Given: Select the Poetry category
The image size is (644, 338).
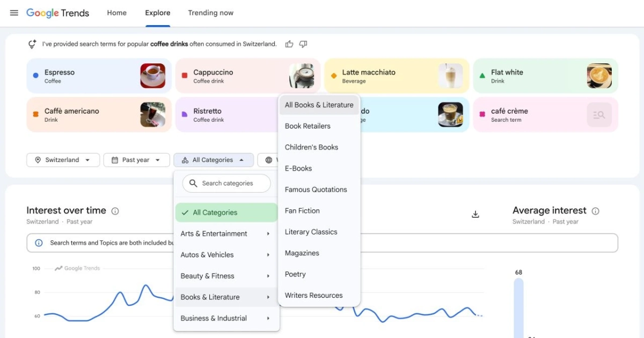Looking at the screenshot, I should (x=319, y=274).
